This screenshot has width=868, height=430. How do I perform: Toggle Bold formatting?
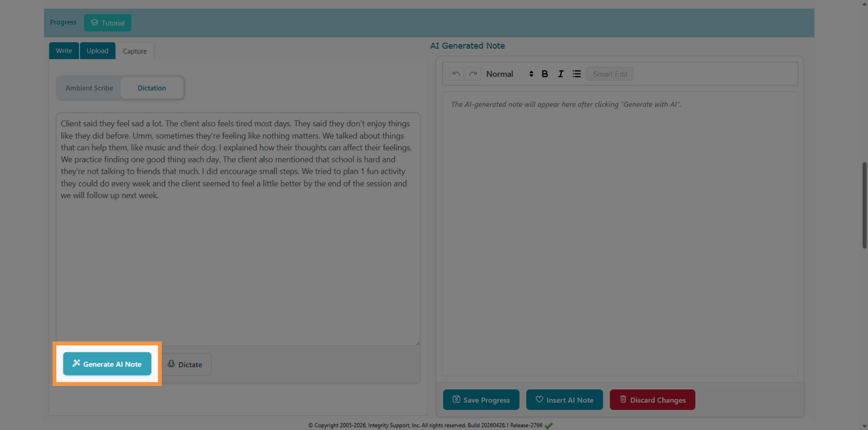545,74
